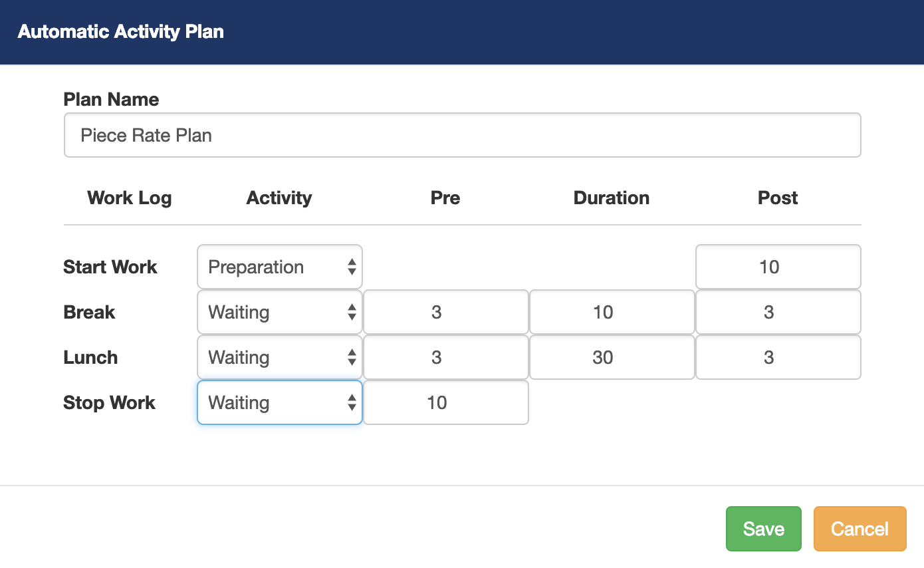Click the Break Pre minutes field
The height and width of the screenshot is (568, 924).
pos(445,312)
